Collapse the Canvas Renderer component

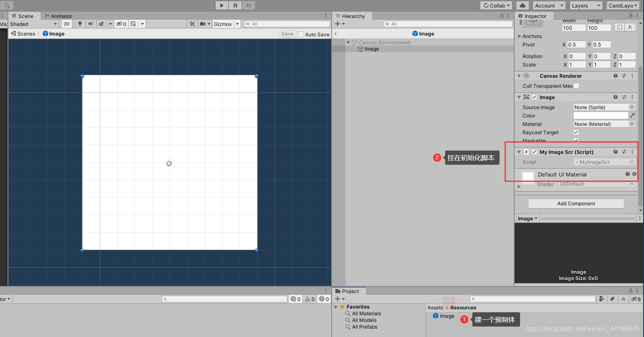[x=520, y=76]
